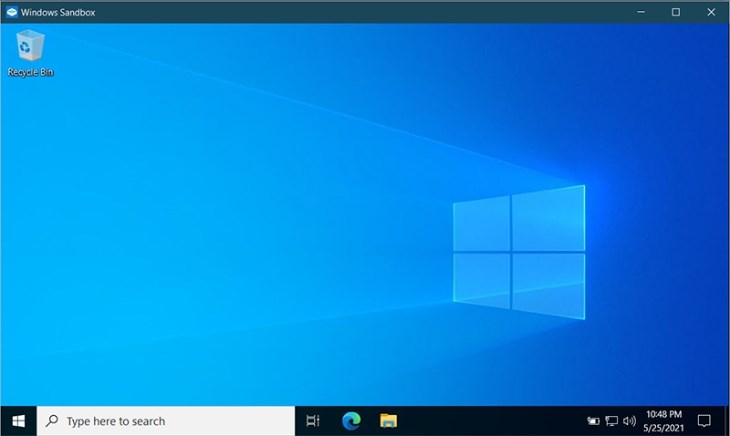Image resolution: width=730 pixels, height=436 pixels.
Task: Click the volume speaker icon
Action: [629, 421]
